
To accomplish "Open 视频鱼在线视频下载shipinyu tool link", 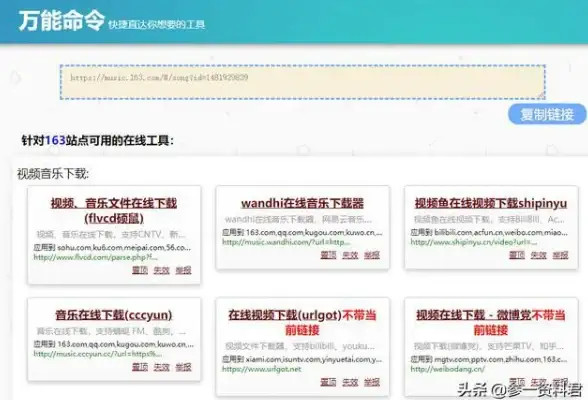I will [x=491, y=203].
